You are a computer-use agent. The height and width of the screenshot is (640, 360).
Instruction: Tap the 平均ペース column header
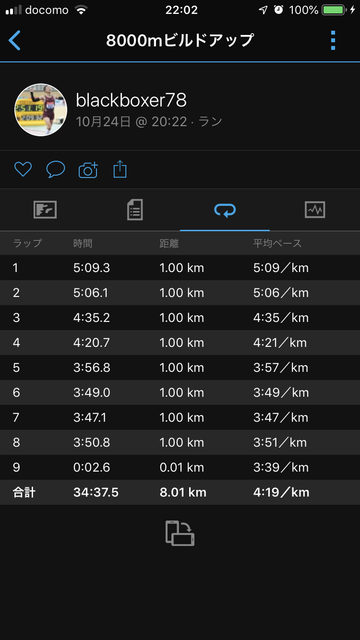[277, 243]
